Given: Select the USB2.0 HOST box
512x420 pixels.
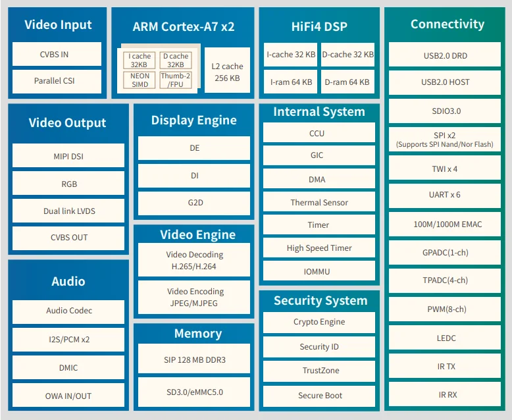Looking at the screenshot, I should (446, 82).
